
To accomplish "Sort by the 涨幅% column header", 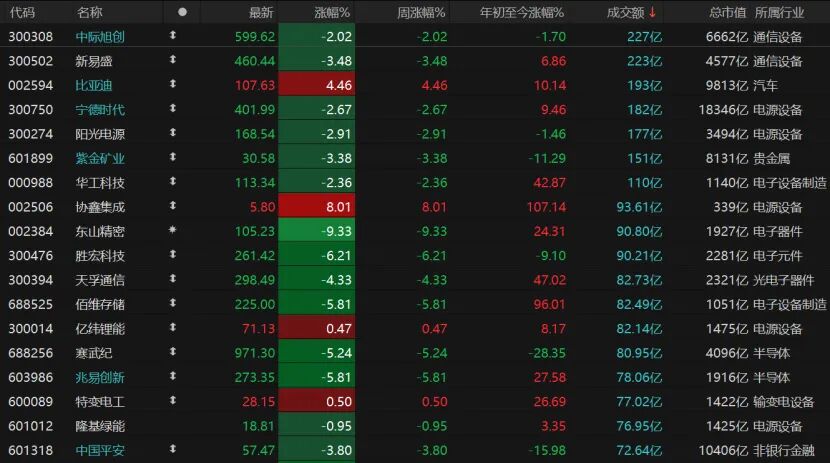I will [332, 12].
